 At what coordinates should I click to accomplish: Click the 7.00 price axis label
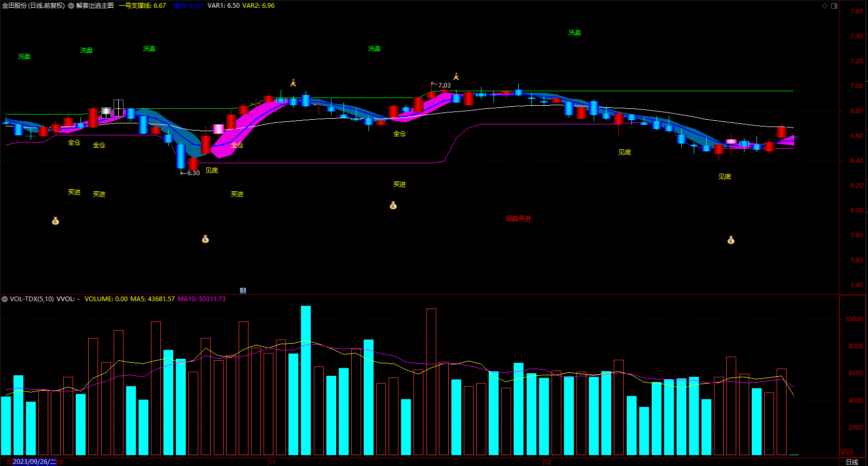pyautogui.click(x=857, y=86)
